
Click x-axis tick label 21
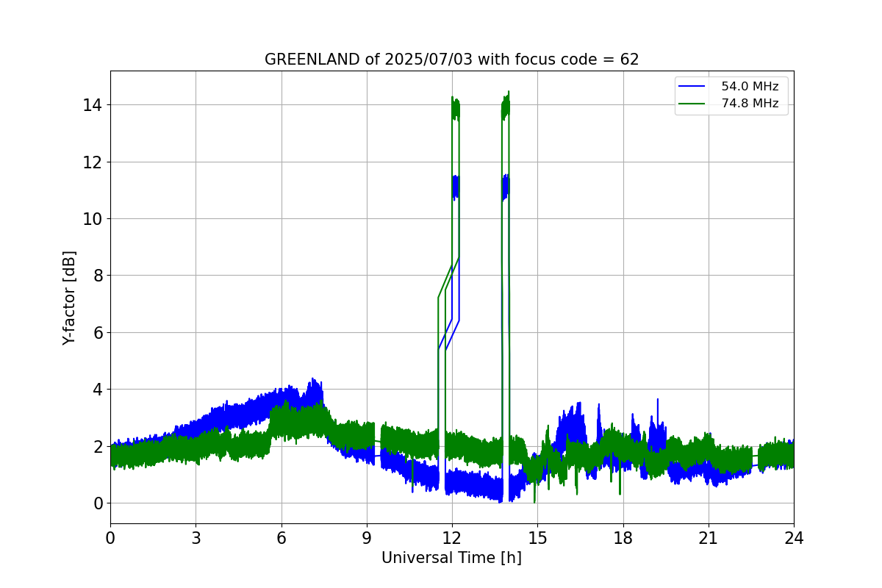709,538
